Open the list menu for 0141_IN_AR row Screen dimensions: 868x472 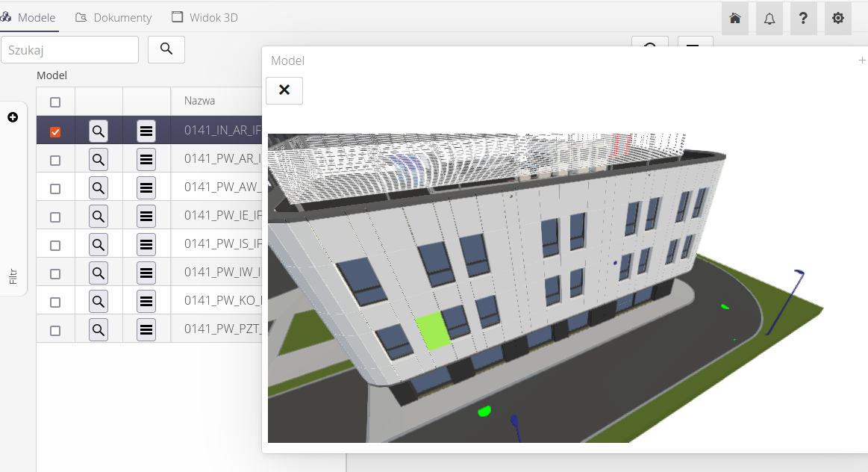[x=146, y=132]
